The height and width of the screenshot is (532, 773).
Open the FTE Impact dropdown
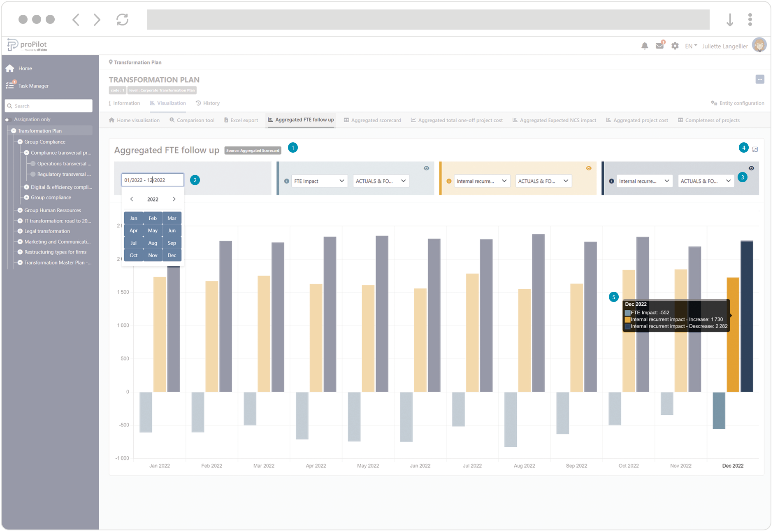point(319,181)
